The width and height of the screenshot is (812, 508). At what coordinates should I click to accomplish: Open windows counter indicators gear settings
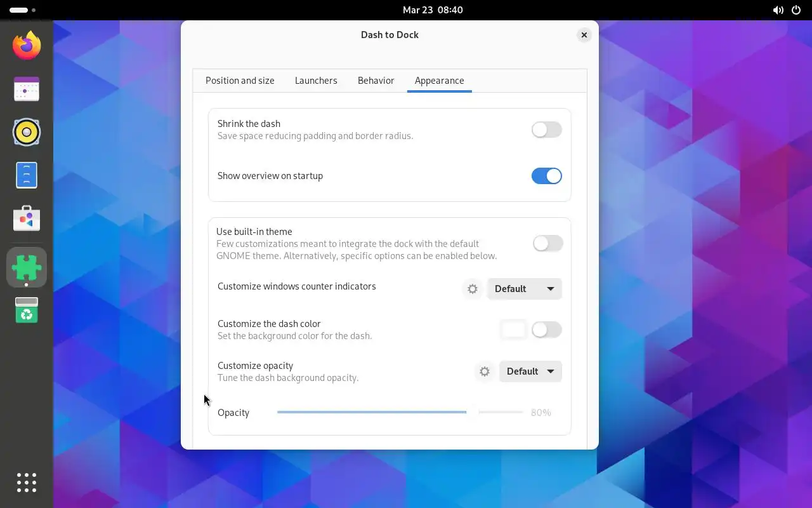tap(473, 289)
